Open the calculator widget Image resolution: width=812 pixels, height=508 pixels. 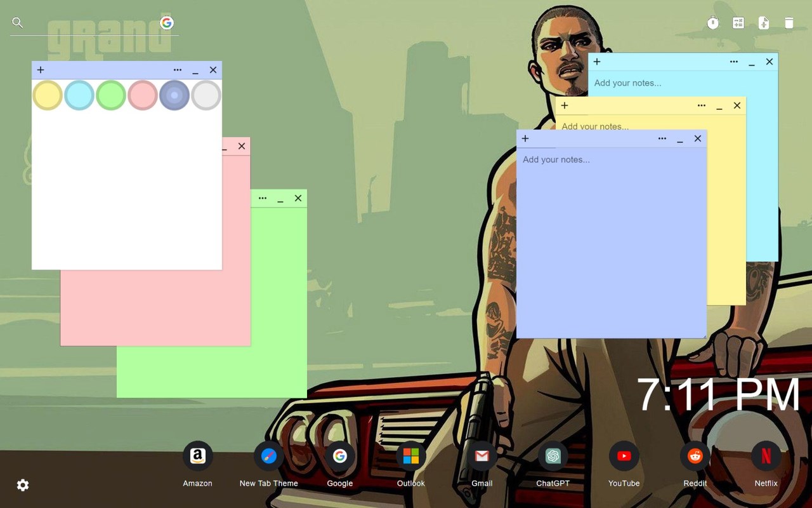[x=738, y=23]
